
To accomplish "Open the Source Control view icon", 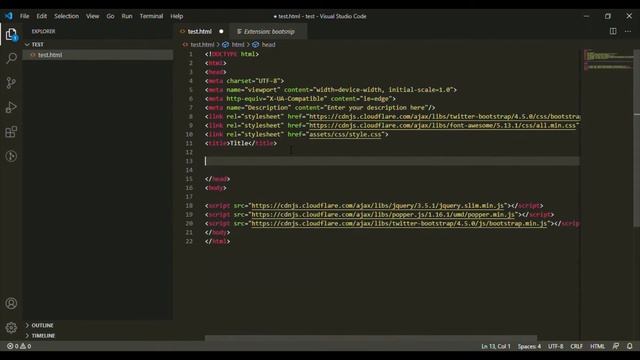I will coord(11,83).
